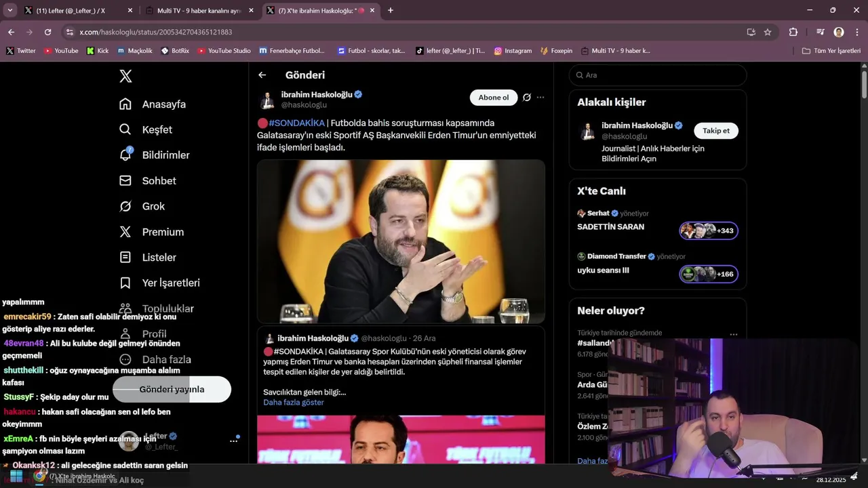
Task: Click İbrahim Haskoloğlu avatar in post header
Action: pyautogui.click(x=267, y=100)
